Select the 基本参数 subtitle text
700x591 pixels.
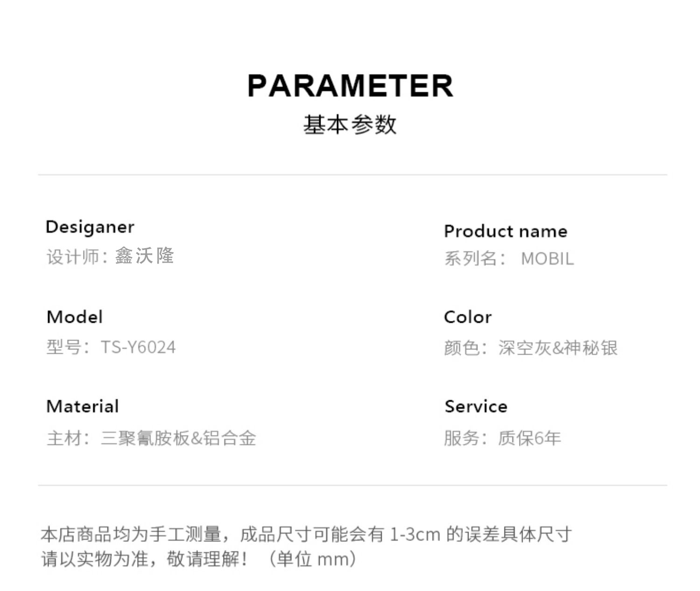[x=350, y=125]
